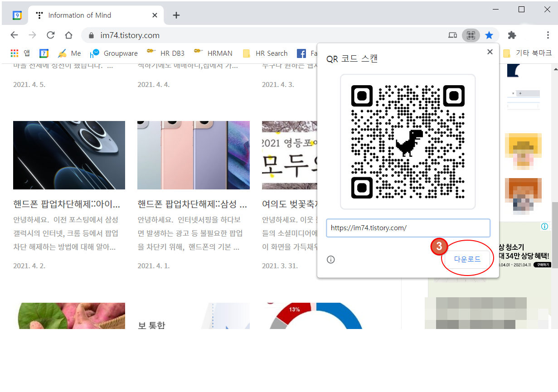
Task: Click the date 2021. 4. 5.
Action: [x=29, y=85]
